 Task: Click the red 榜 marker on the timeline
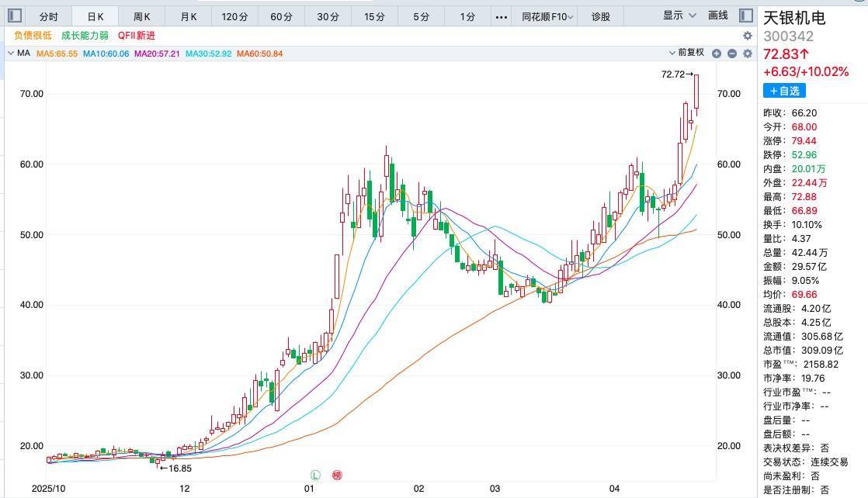click(337, 475)
